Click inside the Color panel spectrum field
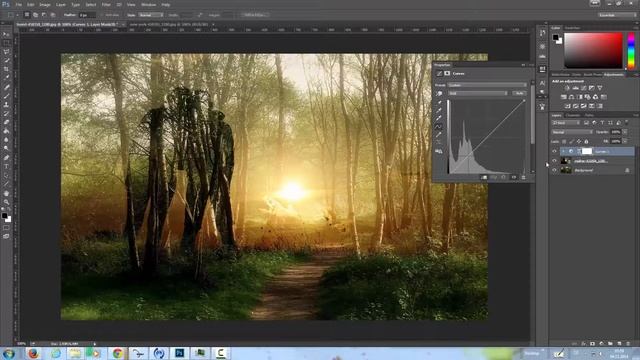640x360 pixels. click(593, 51)
